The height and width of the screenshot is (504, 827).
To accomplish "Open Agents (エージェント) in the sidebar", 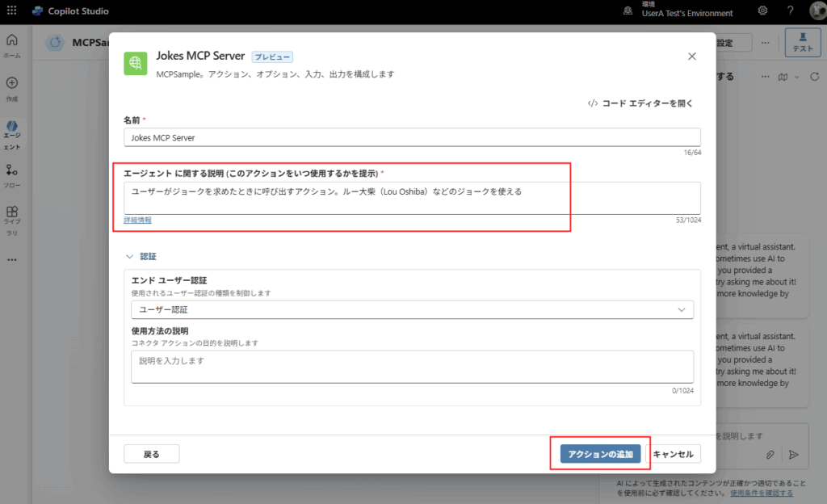I will (x=11, y=136).
